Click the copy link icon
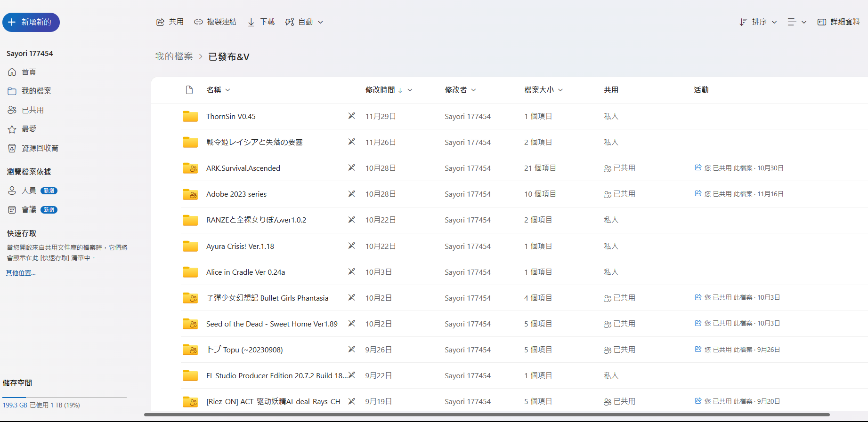868x422 pixels. 198,22
